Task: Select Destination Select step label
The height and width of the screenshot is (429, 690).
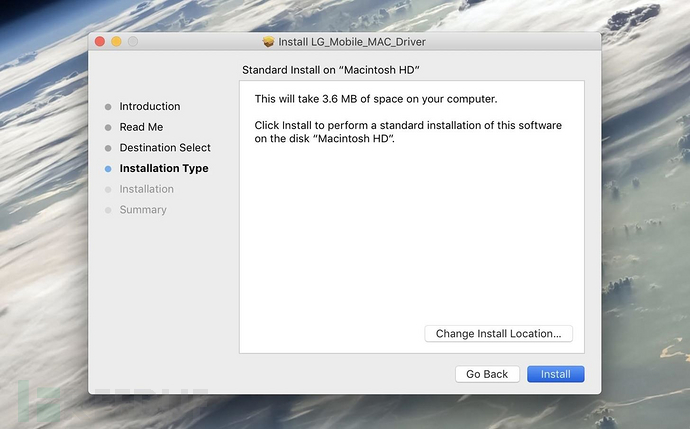Action: 165,148
